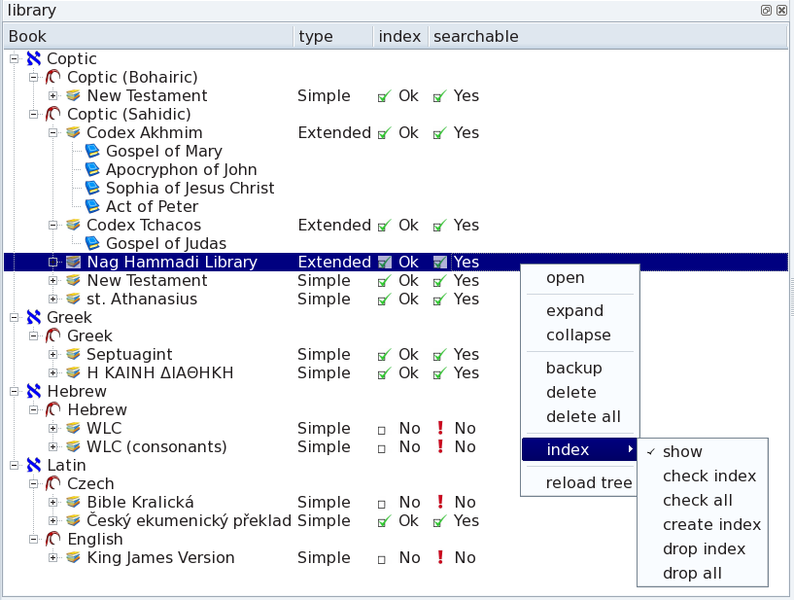Click the 'searchable' column header
Image resolution: width=794 pixels, height=600 pixels.
tap(475, 37)
